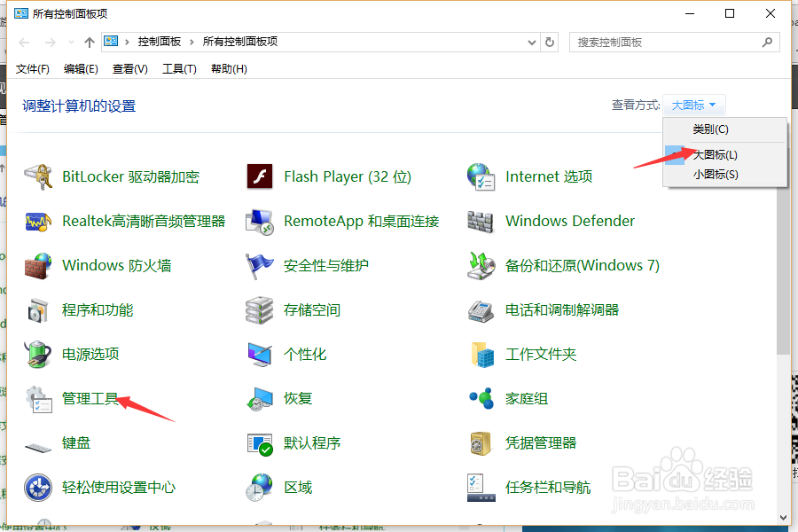The width and height of the screenshot is (798, 532).
Task: Click the 个性化 monitor icon
Action: point(260,355)
